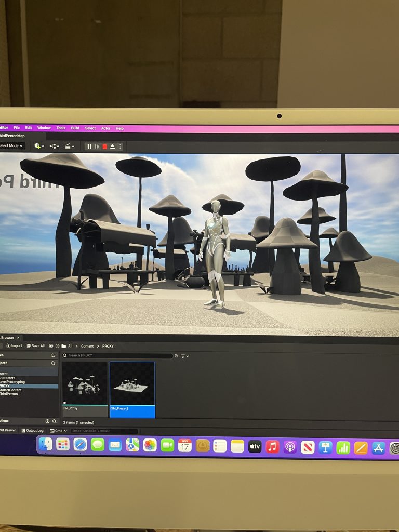Open the asset filter dropdown

(184, 356)
